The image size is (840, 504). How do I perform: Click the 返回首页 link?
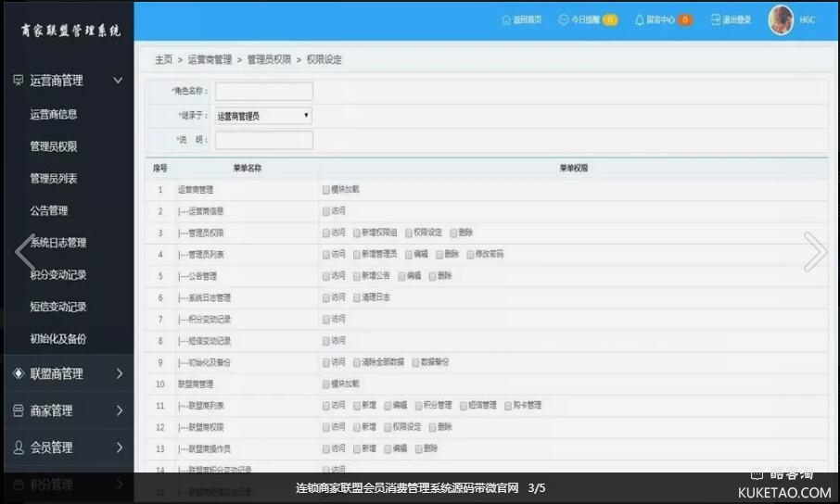528,19
